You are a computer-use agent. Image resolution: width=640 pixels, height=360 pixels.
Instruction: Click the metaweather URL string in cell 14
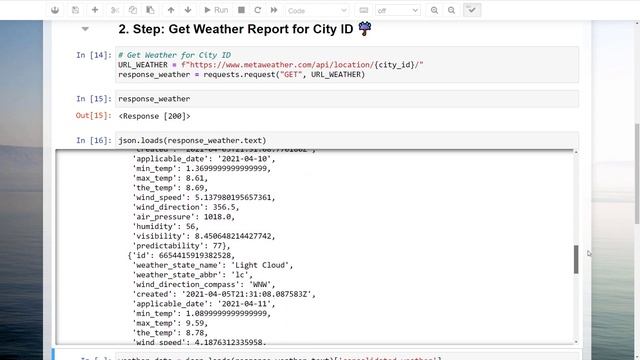click(302, 65)
